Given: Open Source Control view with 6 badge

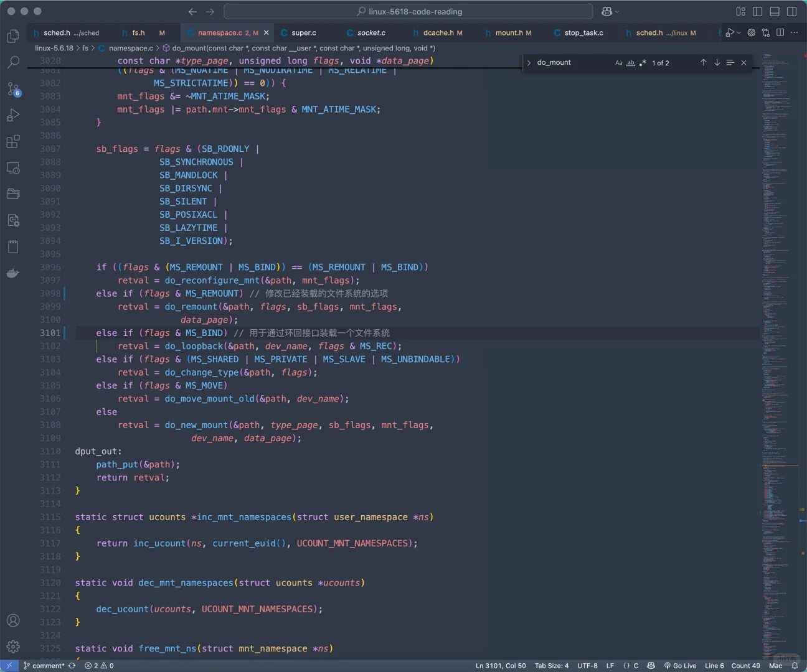Looking at the screenshot, I should pos(13,89).
